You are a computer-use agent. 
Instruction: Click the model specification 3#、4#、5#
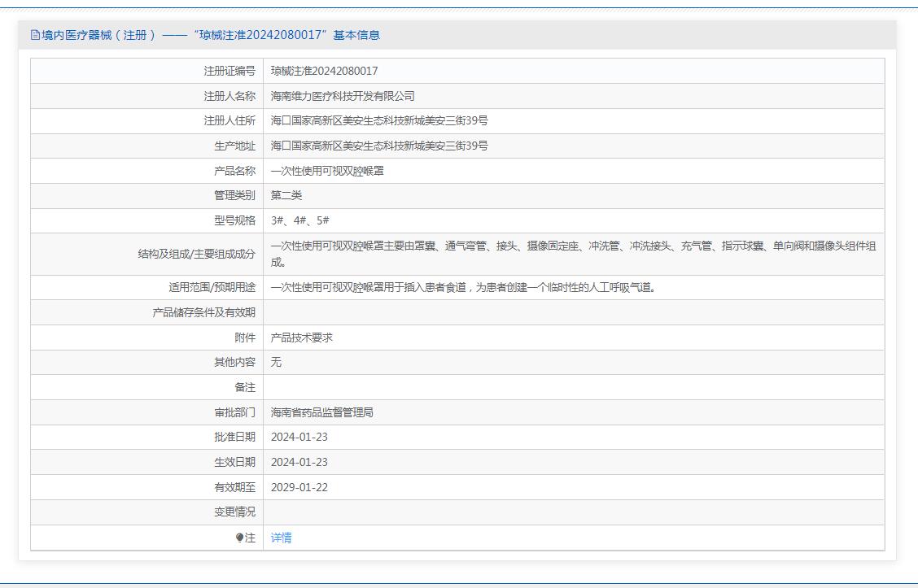pyautogui.click(x=300, y=220)
